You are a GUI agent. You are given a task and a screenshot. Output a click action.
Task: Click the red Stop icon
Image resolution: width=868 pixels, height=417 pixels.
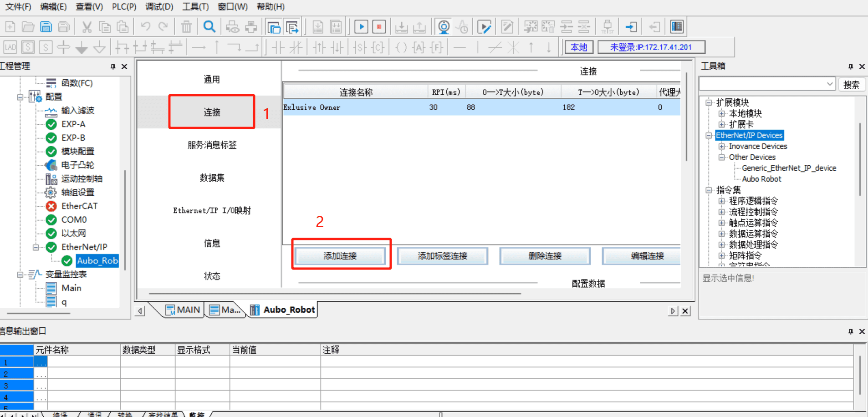(x=379, y=27)
